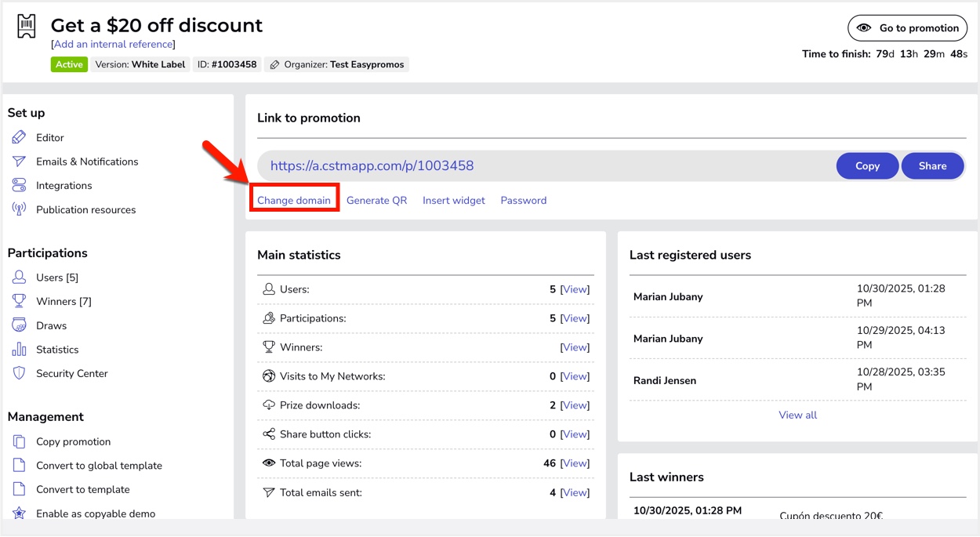Click the Draws icon in sidebar

pyautogui.click(x=19, y=326)
